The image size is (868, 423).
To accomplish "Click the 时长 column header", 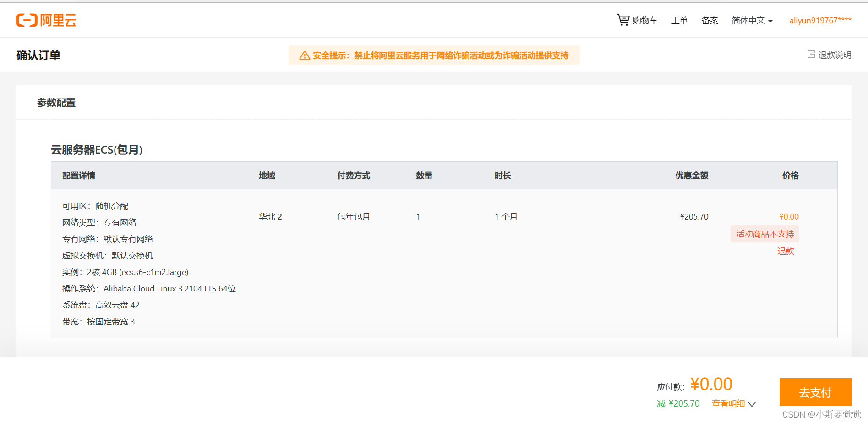I will 502,176.
